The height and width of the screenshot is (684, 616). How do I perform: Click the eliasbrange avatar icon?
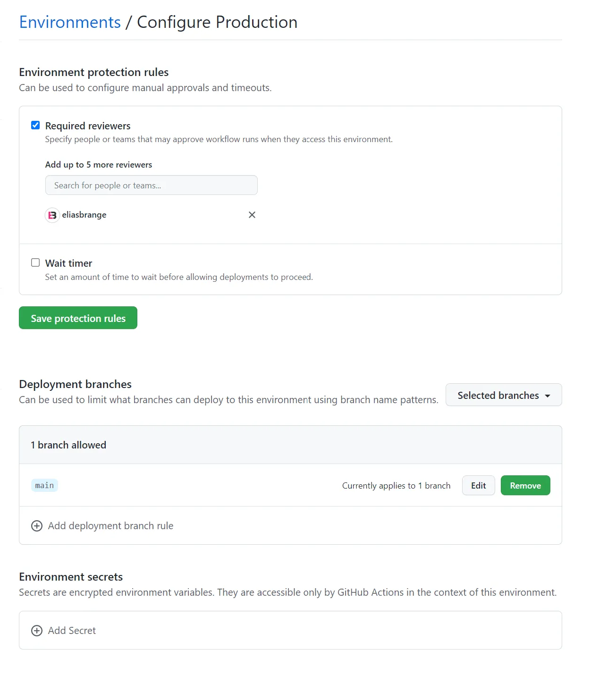click(52, 215)
